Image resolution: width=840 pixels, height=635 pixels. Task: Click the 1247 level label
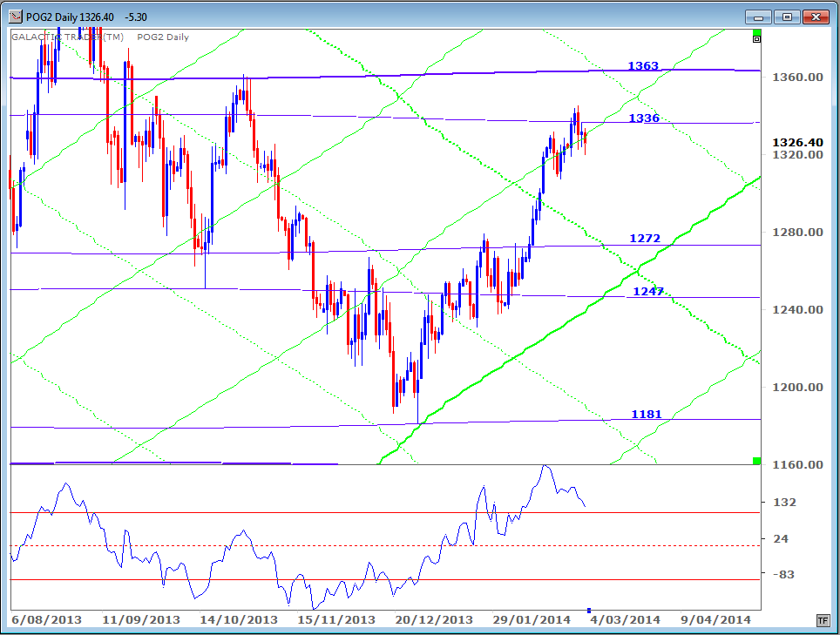point(648,291)
